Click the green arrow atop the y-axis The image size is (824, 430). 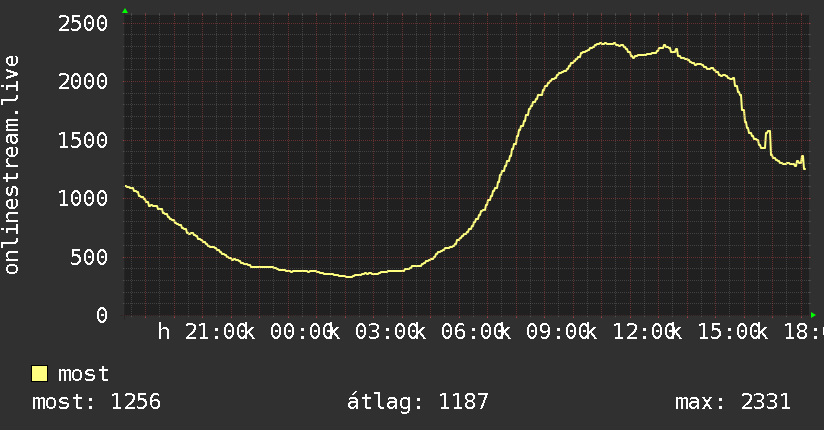pos(125,11)
